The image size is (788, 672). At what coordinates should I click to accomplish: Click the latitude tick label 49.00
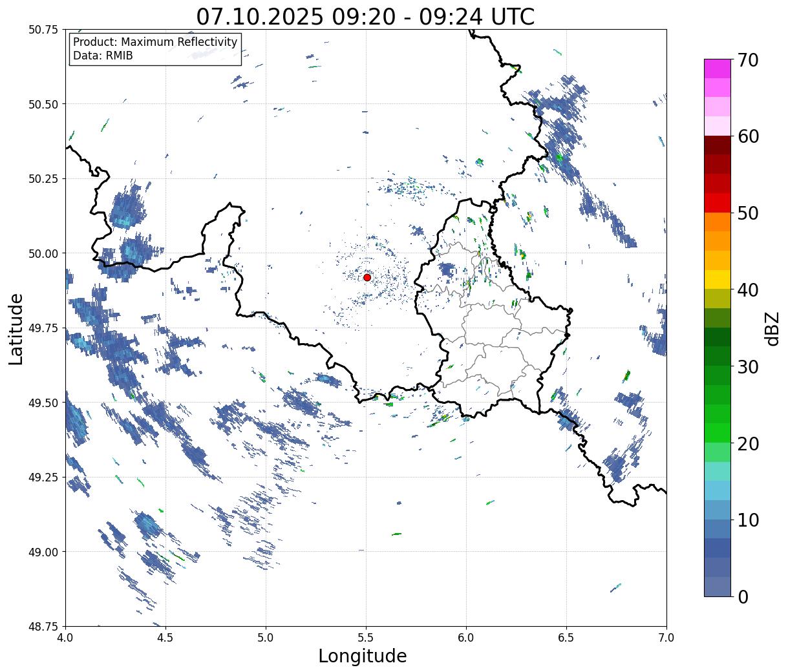[43, 552]
